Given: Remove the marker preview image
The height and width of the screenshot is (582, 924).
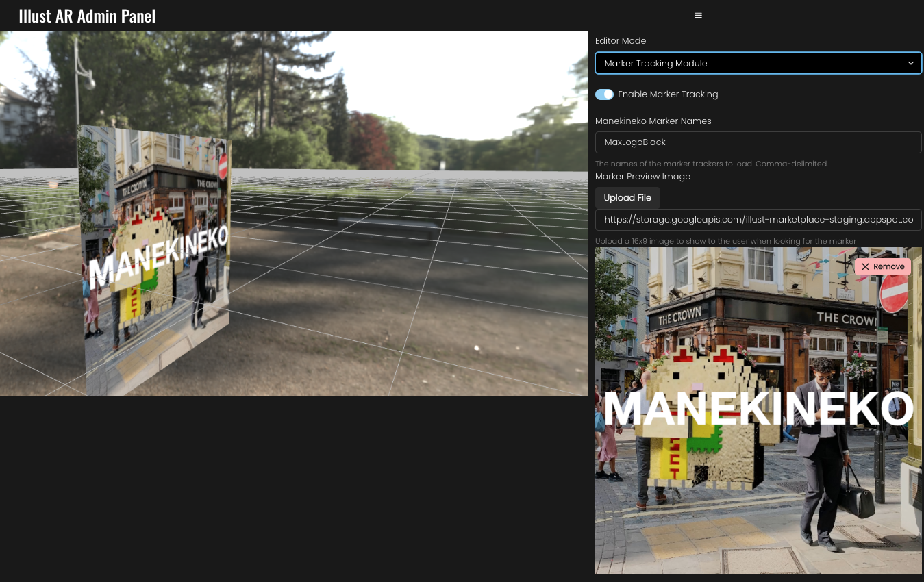Looking at the screenshot, I should pyautogui.click(x=882, y=266).
